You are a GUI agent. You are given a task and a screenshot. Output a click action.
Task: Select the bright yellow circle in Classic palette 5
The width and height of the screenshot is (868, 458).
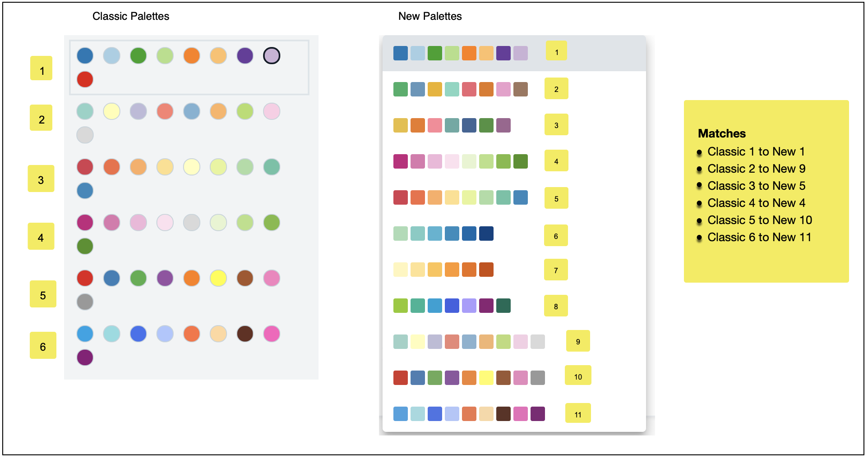coord(218,278)
